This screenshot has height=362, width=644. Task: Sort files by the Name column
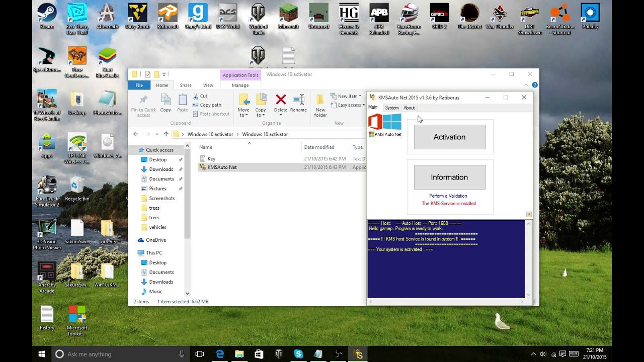pyautogui.click(x=206, y=147)
